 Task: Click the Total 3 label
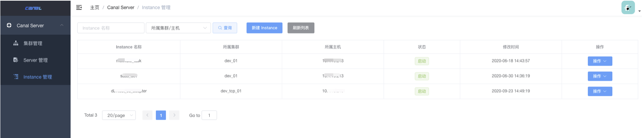coord(91,115)
